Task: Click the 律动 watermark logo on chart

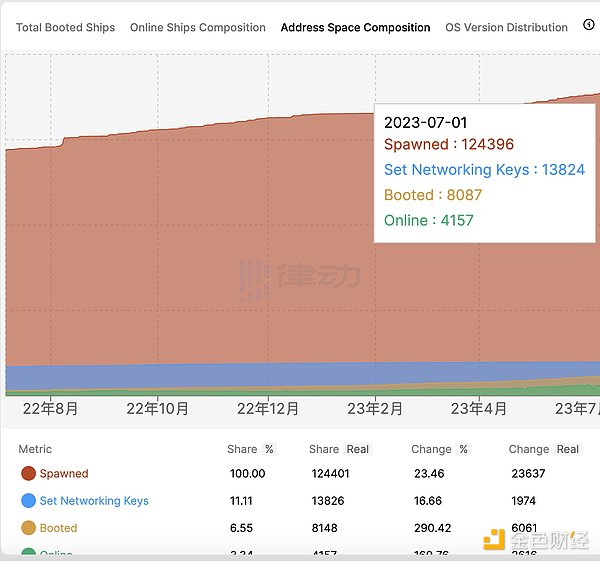Action: coord(300,278)
